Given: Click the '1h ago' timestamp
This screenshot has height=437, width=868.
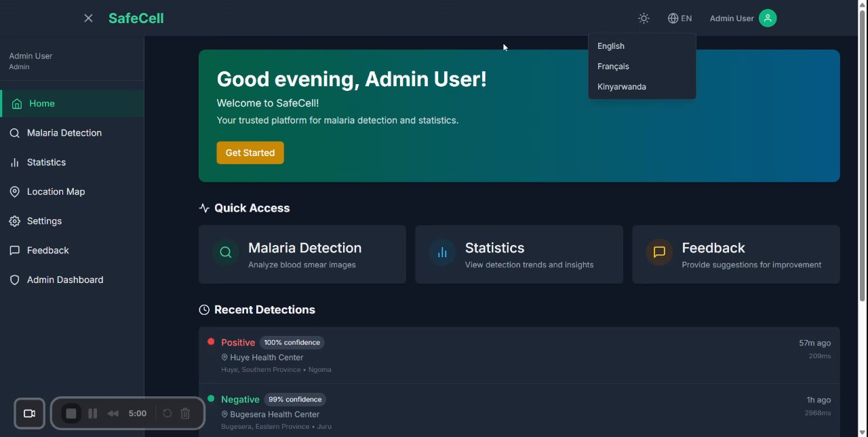Looking at the screenshot, I should [x=818, y=400].
